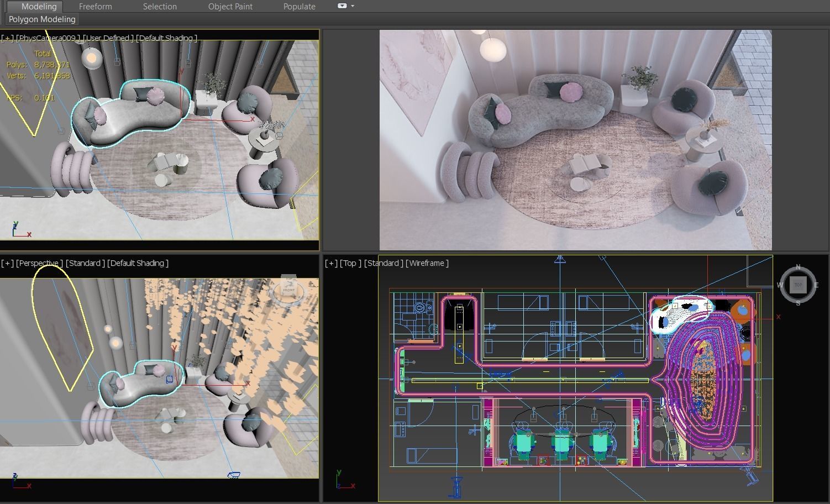
Task: Open the Populate ribbon tab
Action: [x=299, y=7]
